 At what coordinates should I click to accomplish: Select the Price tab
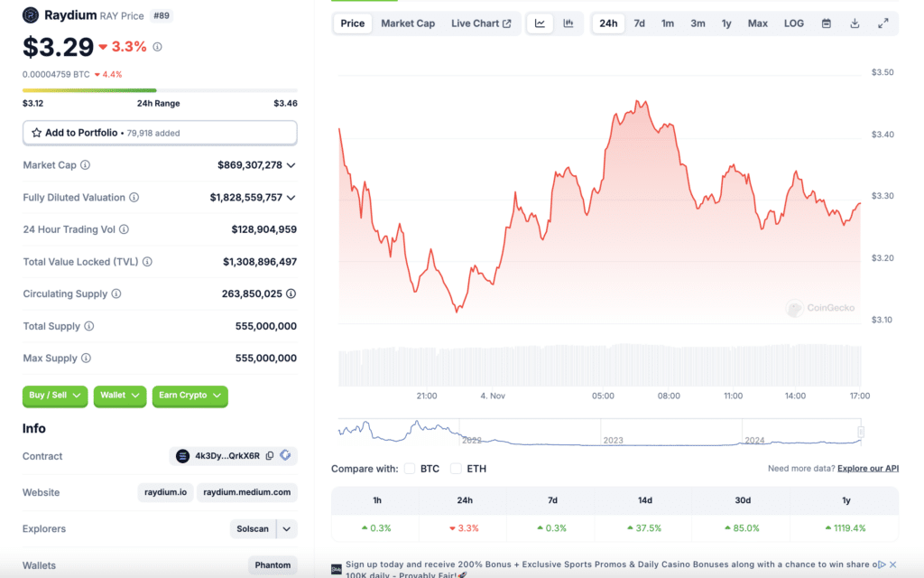pos(353,23)
